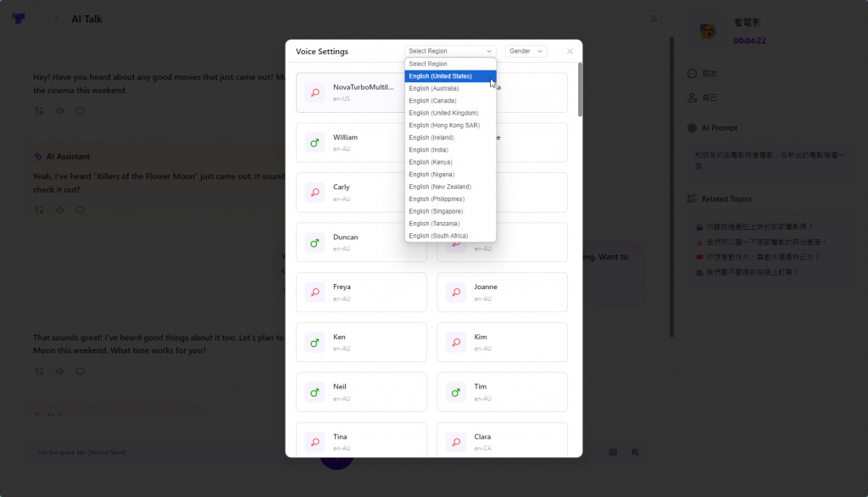The width and height of the screenshot is (868, 497).
Task: Select English (Tanzania) region option
Action: click(x=450, y=223)
